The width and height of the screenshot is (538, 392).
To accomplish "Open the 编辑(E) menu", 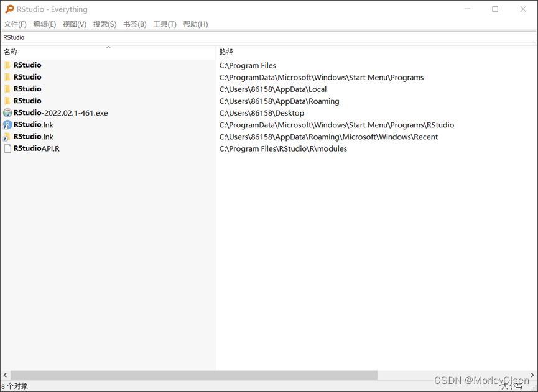I will (x=45, y=24).
